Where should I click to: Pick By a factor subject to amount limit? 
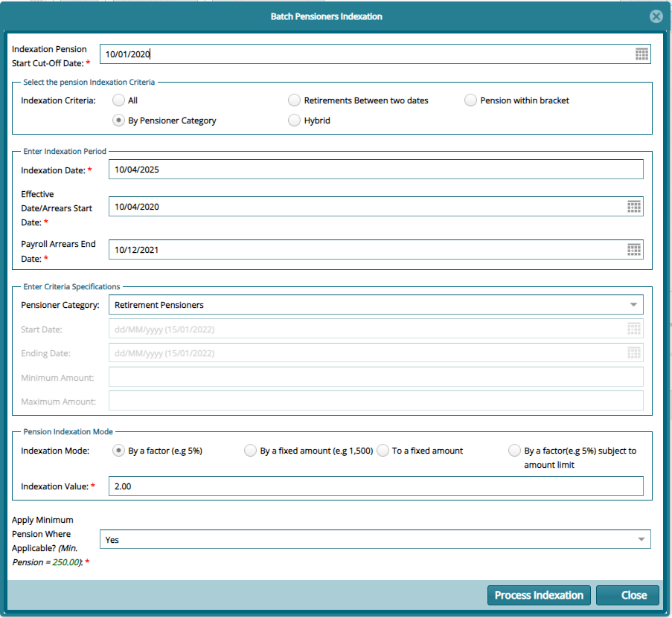(514, 450)
